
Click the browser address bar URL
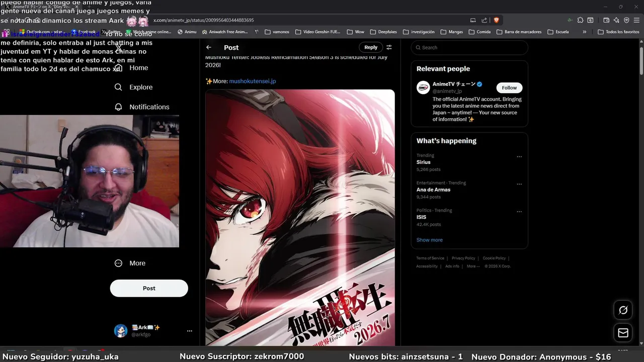[203, 20]
